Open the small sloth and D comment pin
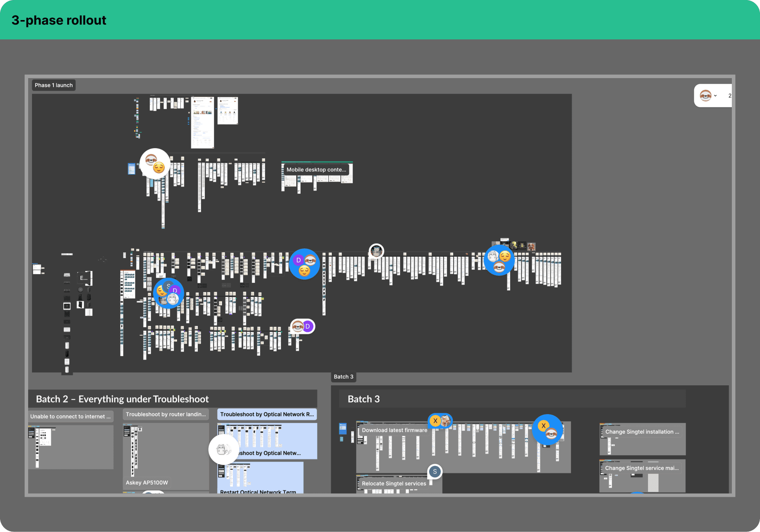The image size is (760, 532). point(303,327)
